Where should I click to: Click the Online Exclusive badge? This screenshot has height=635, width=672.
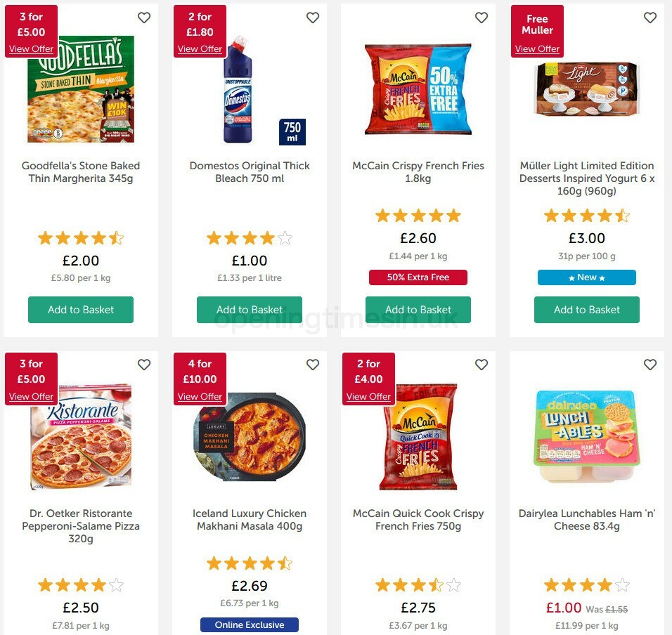pos(249,624)
